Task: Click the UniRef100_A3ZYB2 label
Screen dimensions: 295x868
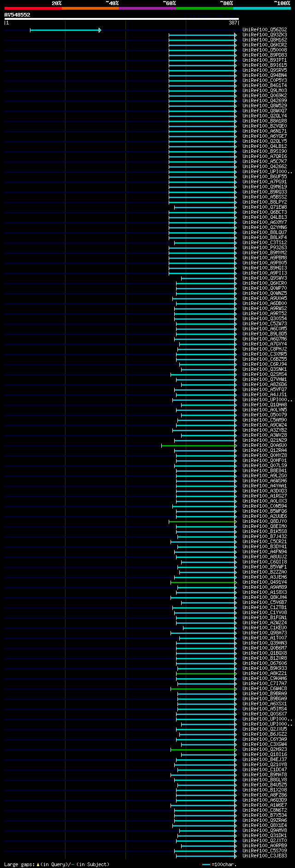Action: click(x=265, y=430)
